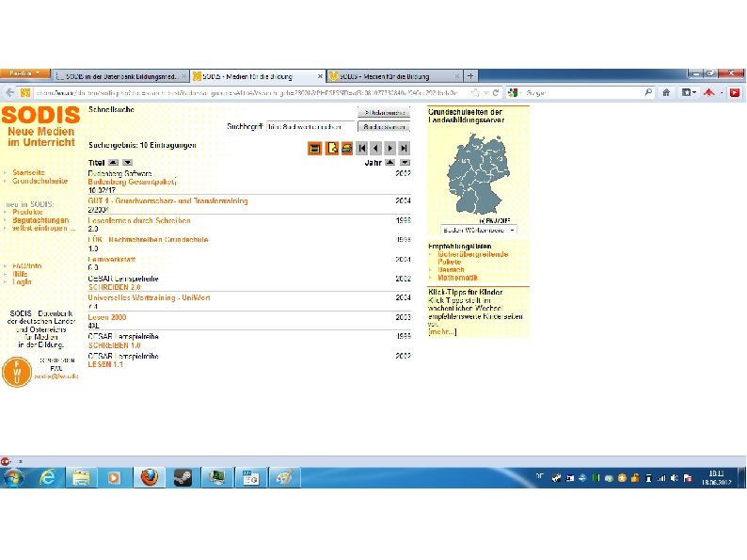Click the magnifier icon in search box
747x560 pixels.
pyautogui.click(x=648, y=92)
